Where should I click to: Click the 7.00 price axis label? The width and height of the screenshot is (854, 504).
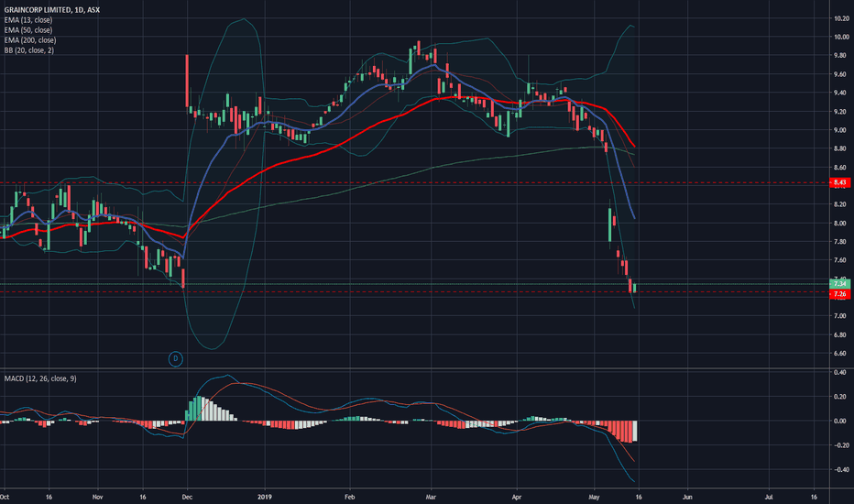coord(841,316)
